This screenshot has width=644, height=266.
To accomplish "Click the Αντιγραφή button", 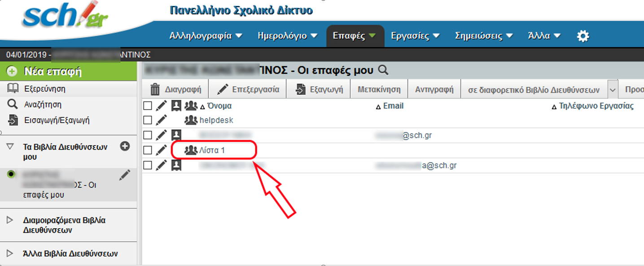I will pyautogui.click(x=434, y=89).
